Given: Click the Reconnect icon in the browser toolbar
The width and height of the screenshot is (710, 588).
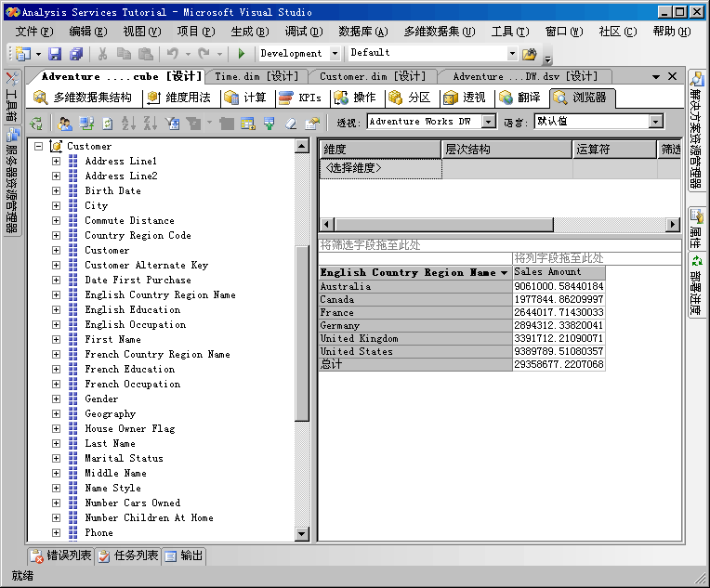Looking at the screenshot, I should (x=37, y=123).
